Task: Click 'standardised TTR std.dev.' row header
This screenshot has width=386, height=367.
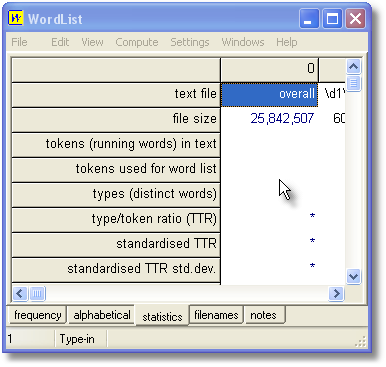Action: (x=116, y=270)
